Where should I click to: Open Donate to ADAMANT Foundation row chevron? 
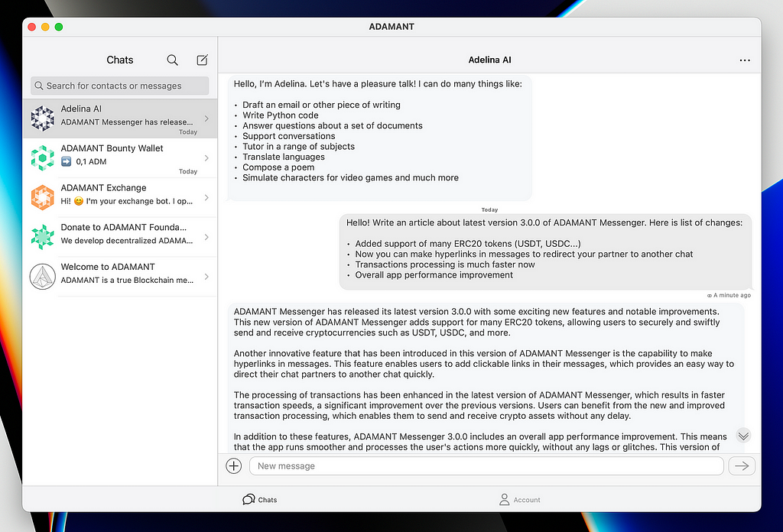tap(206, 237)
